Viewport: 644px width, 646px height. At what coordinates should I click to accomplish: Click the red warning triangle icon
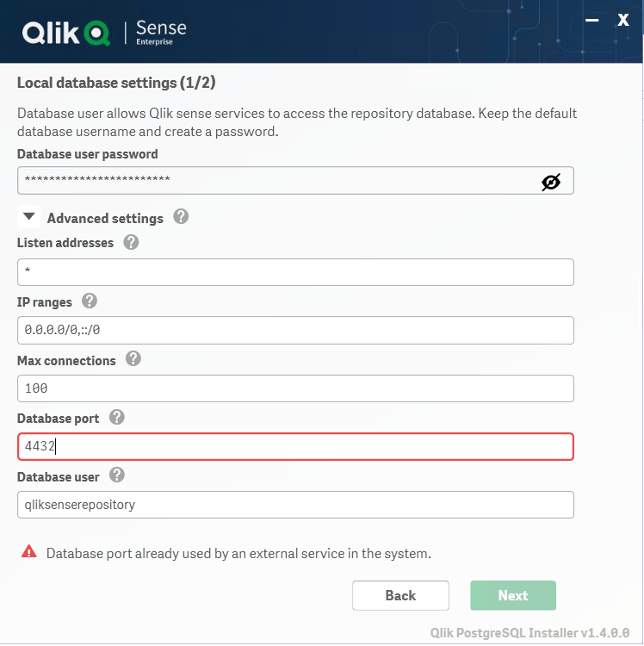[29, 552]
